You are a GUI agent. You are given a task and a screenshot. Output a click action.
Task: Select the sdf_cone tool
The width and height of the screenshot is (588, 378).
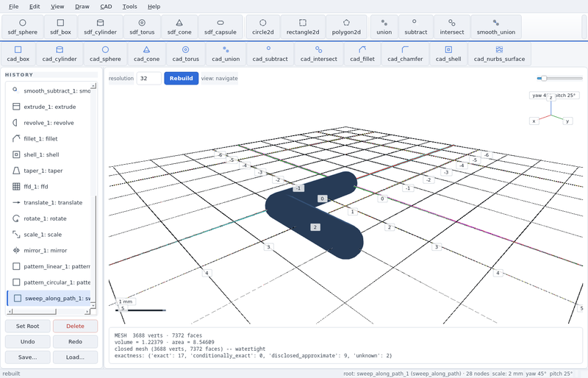[x=179, y=27]
